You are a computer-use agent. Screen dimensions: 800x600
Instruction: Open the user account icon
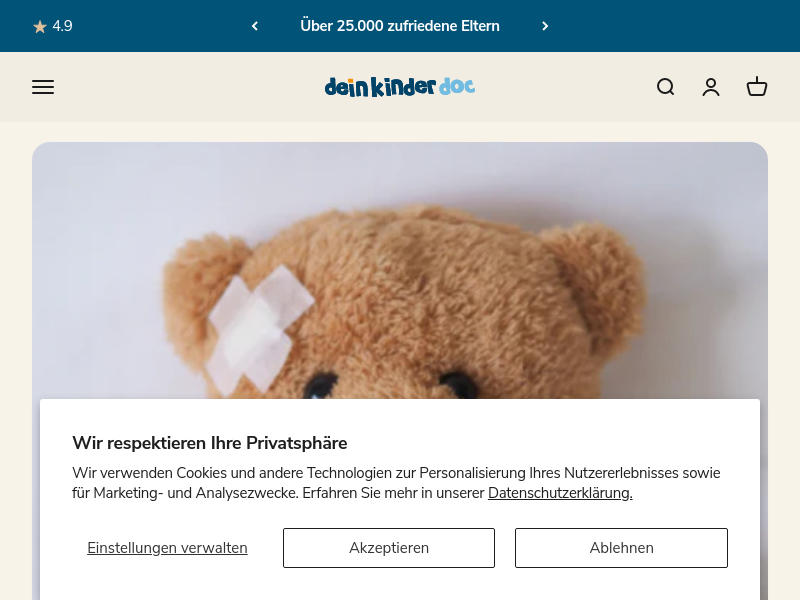coord(711,87)
